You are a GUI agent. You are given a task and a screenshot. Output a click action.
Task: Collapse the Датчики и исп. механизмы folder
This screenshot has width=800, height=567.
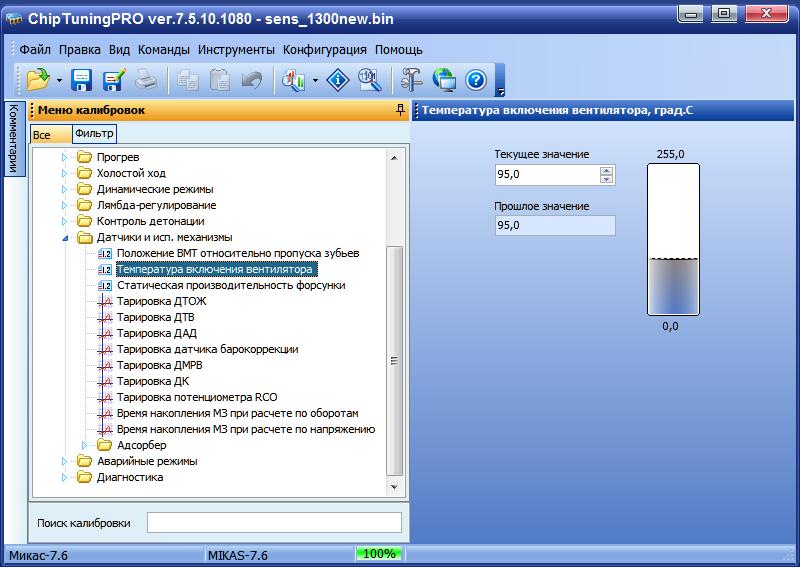click(x=65, y=237)
